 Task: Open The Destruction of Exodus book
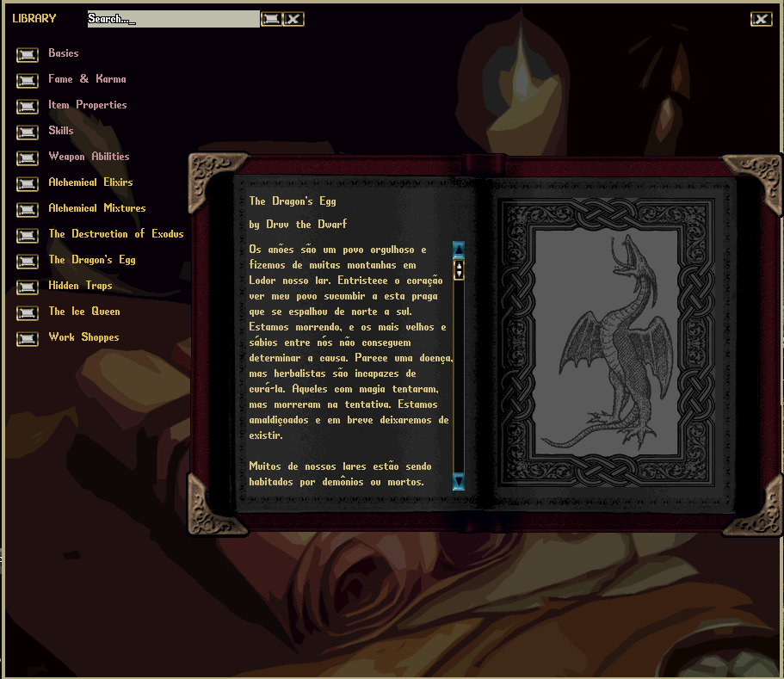tap(115, 234)
